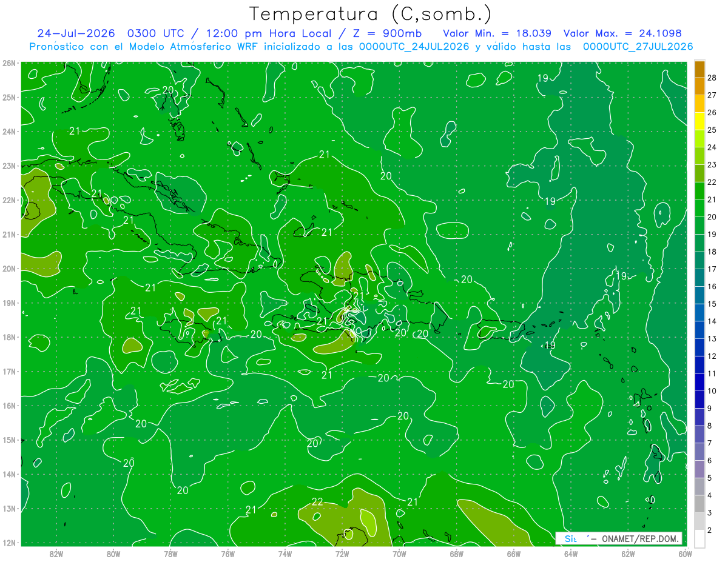
Task: Pick the white swatch below legend 2
Action: (x=699, y=539)
